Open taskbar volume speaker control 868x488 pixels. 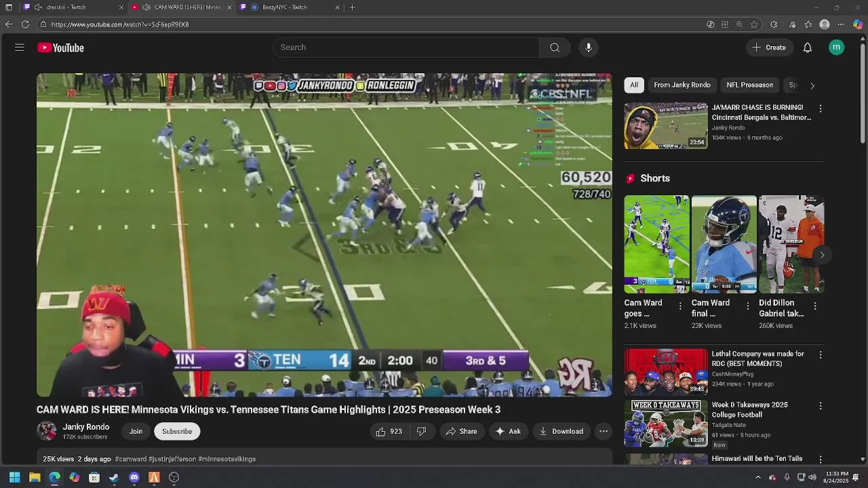coord(812,477)
